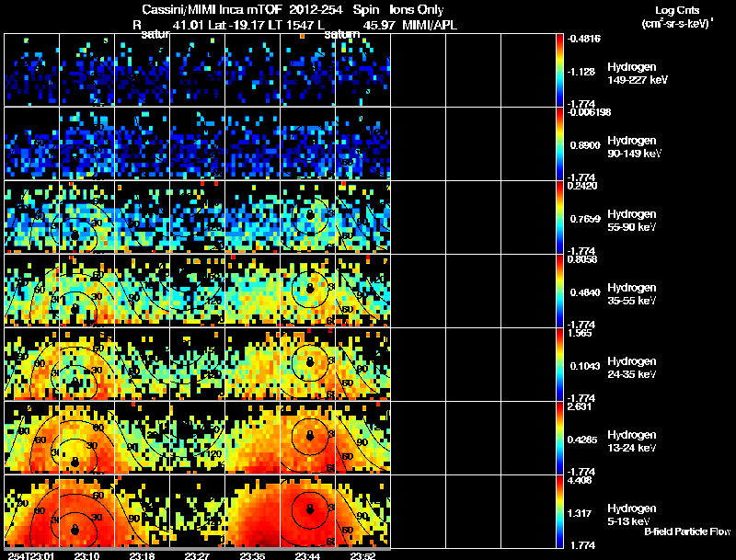Screen dimensions: 736x560
Task: Select the 5-13 keV image panel at 23:44
Action: pyautogui.click(x=308, y=511)
